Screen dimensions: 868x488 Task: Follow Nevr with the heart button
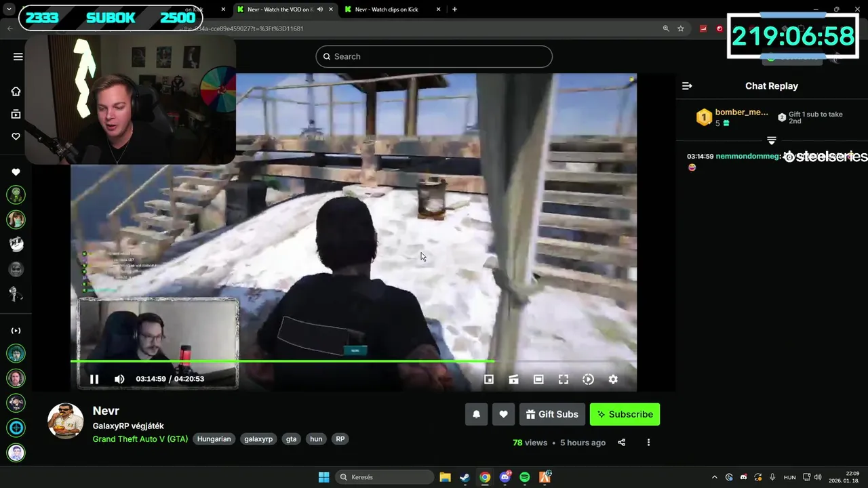(x=503, y=414)
